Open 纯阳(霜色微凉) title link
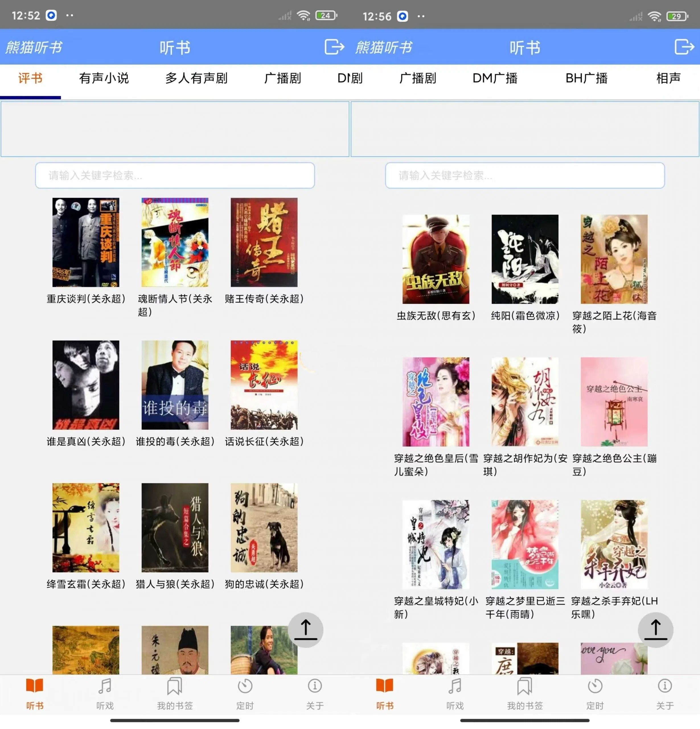This screenshot has width=700, height=729. pos(525,316)
